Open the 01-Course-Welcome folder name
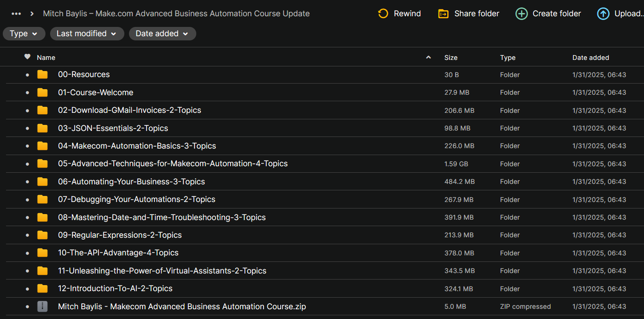644x319 pixels. tap(96, 92)
